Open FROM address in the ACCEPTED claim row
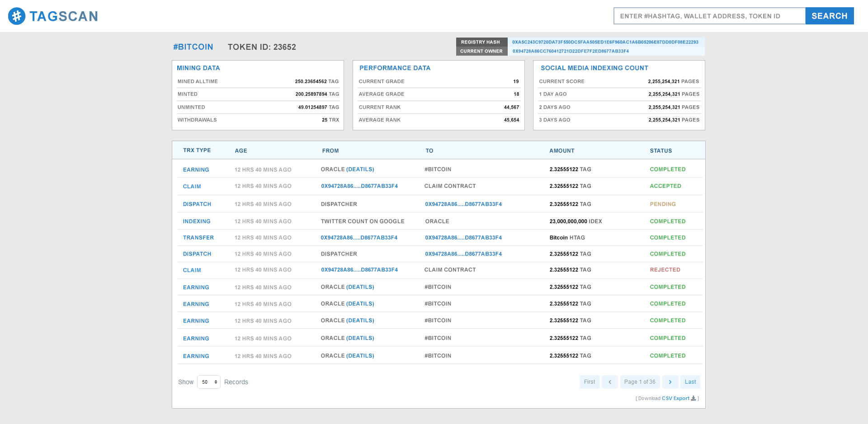Viewport: 868px width, 424px height. click(x=359, y=186)
